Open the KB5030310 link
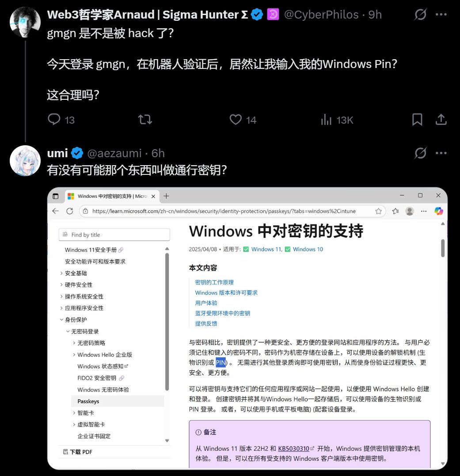The width and height of the screenshot is (460, 476). 293,448
